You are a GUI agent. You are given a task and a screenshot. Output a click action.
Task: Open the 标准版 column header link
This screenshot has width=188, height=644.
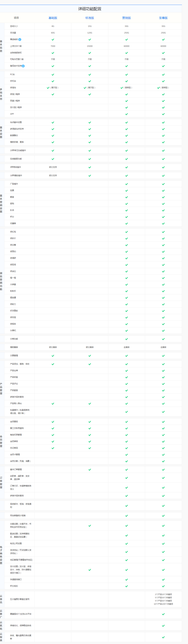coord(90,18)
